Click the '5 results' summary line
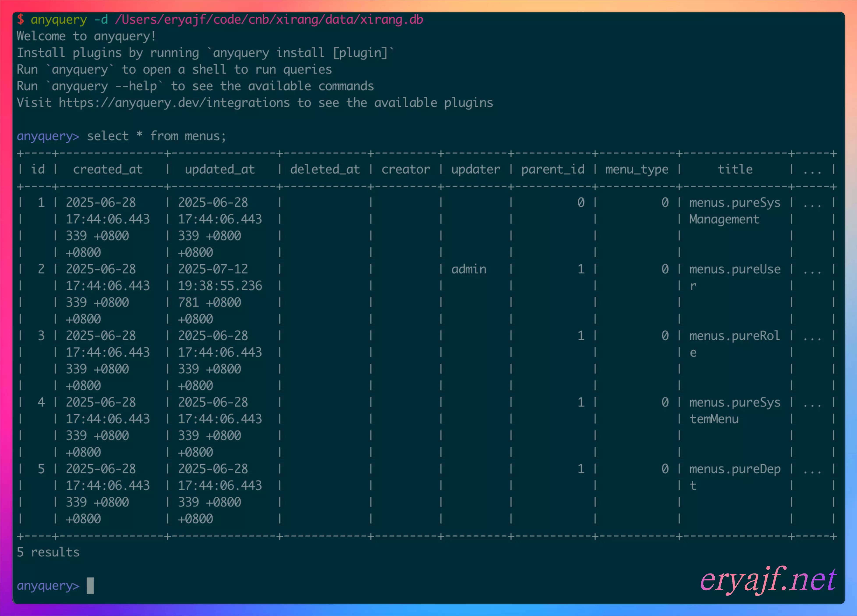Viewport: 857px width, 616px height. coord(48,552)
